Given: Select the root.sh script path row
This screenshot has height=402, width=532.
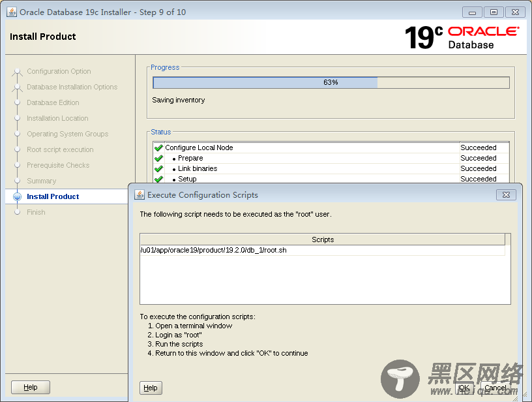Looking at the screenshot, I should pos(322,250).
